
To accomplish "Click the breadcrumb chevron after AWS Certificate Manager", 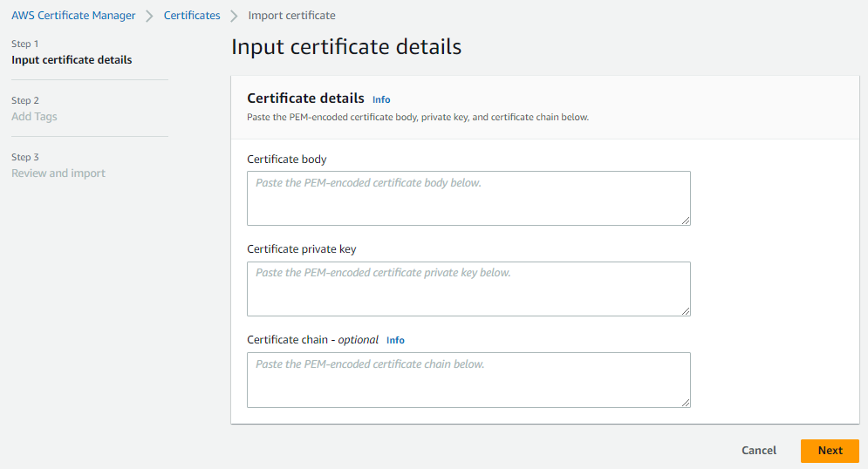I will [x=149, y=16].
